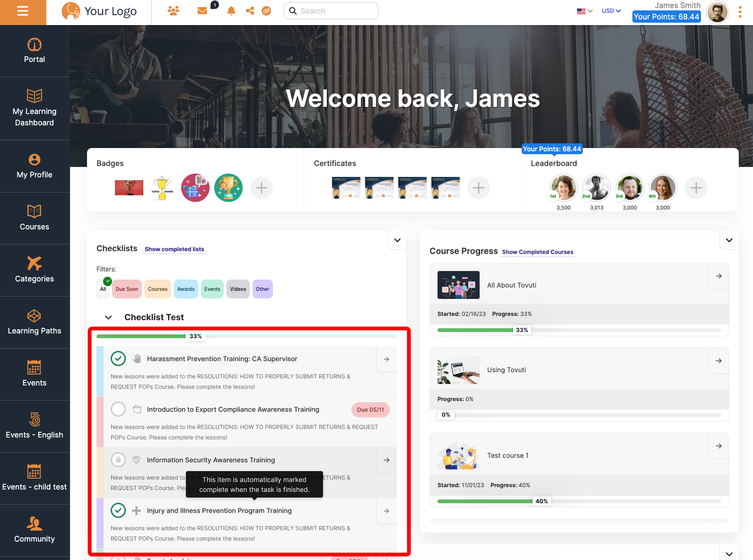
Task: Open the three-dot options menu
Action: 740,12
